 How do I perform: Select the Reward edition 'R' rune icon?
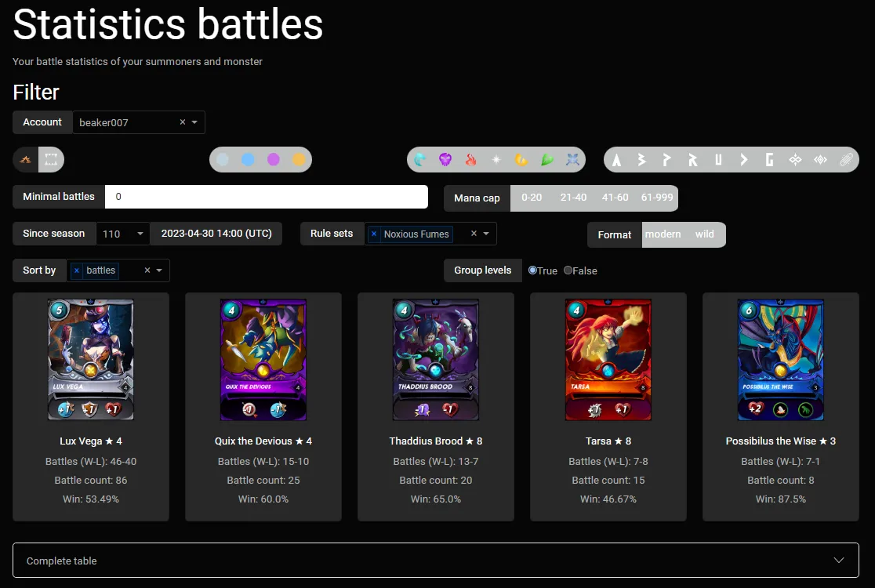[x=692, y=160]
